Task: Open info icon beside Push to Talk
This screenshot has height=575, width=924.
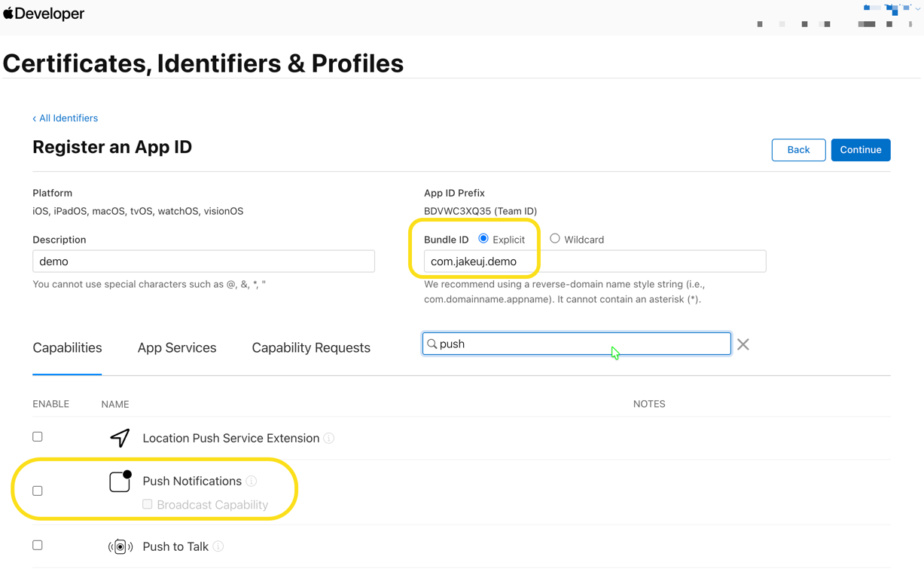Action: click(218, 546)
